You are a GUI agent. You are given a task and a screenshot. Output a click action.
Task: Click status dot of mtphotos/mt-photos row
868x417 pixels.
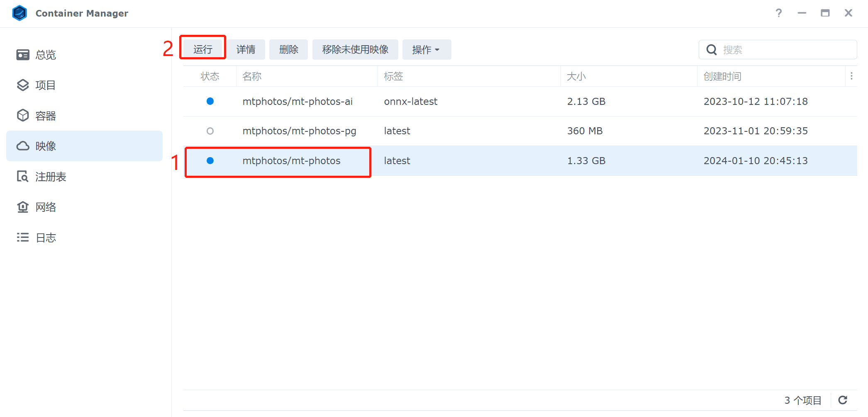tap(210, 161)
